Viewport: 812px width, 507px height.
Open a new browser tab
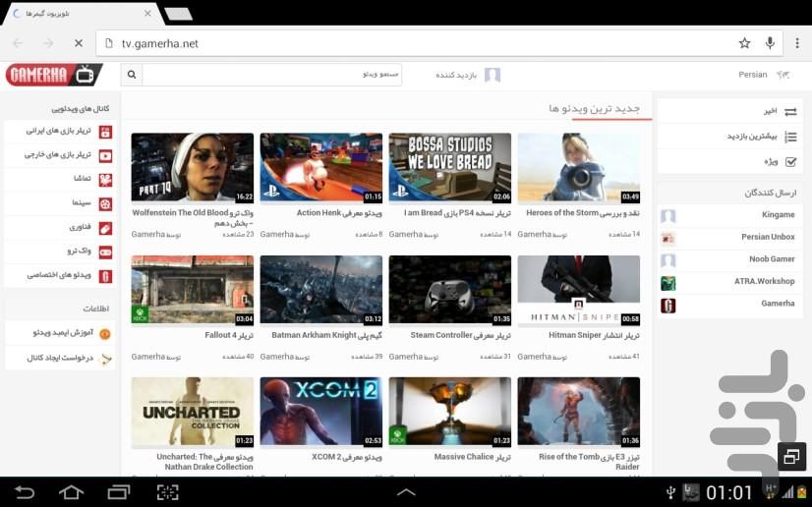pos(178,14)
